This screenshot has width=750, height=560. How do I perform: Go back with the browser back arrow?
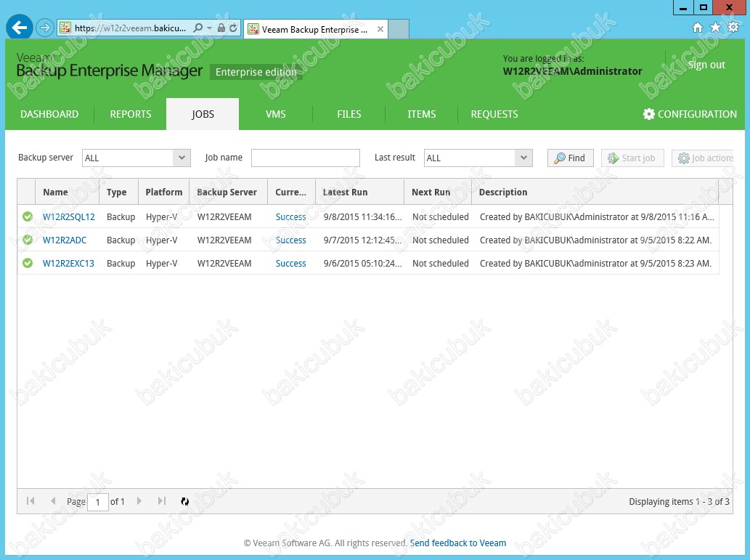19,28
